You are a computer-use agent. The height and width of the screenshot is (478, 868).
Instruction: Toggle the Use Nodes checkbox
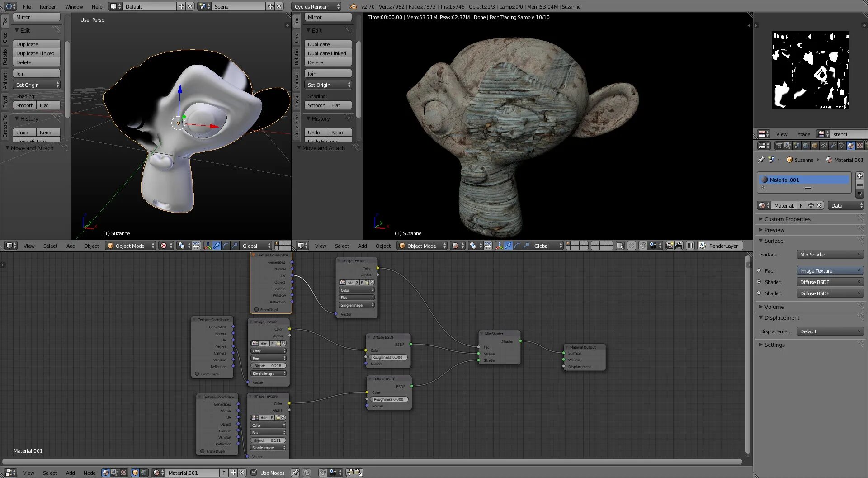pos(254,473)
